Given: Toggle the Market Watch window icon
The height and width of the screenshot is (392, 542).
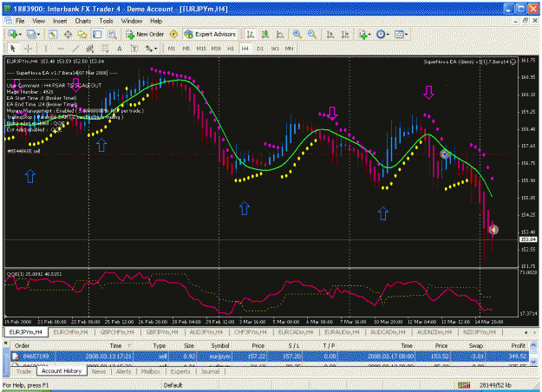Looking at the screenshot, I should (53, 34).
